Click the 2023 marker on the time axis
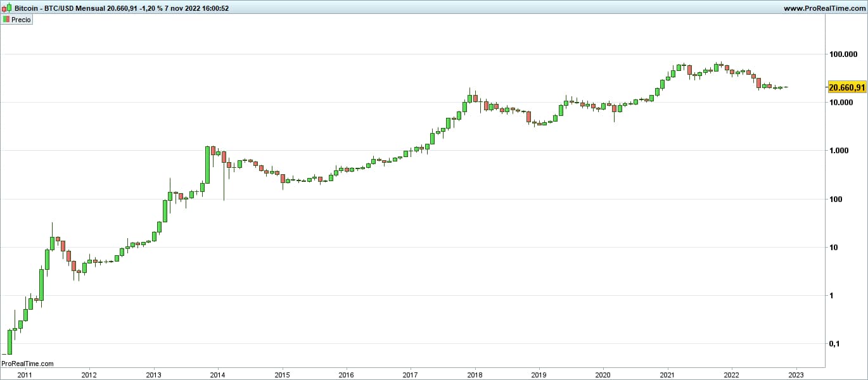 (796, 374)
